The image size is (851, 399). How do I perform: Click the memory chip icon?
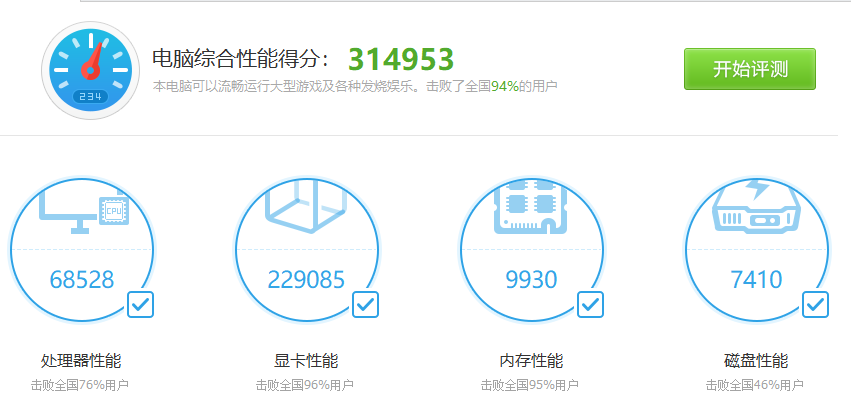coord(531,207)
